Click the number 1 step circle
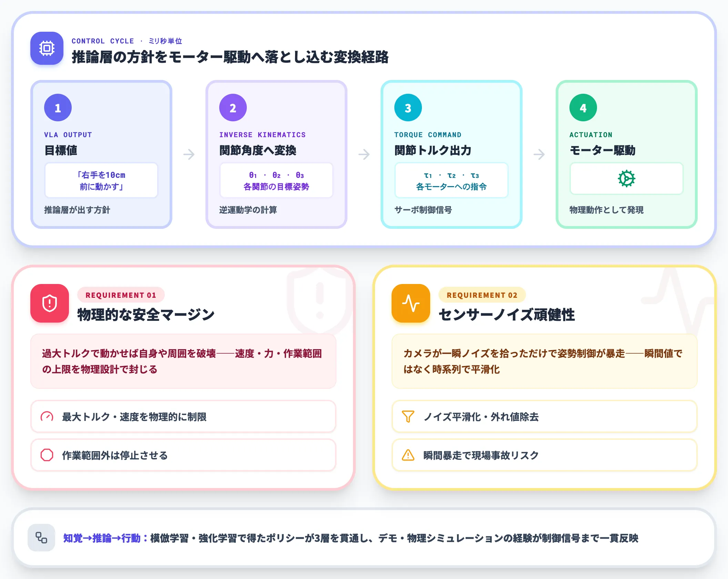728x579 pixels. [x=58, y=108]
